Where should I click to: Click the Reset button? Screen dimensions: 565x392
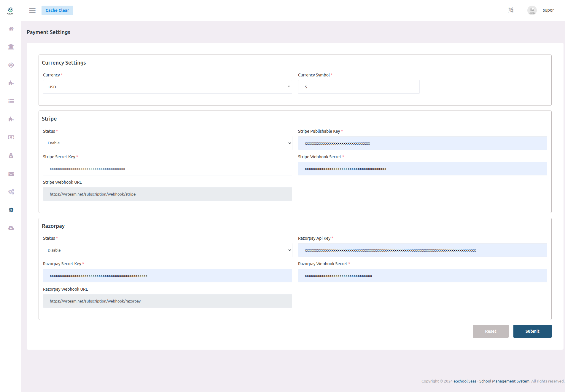490,331
